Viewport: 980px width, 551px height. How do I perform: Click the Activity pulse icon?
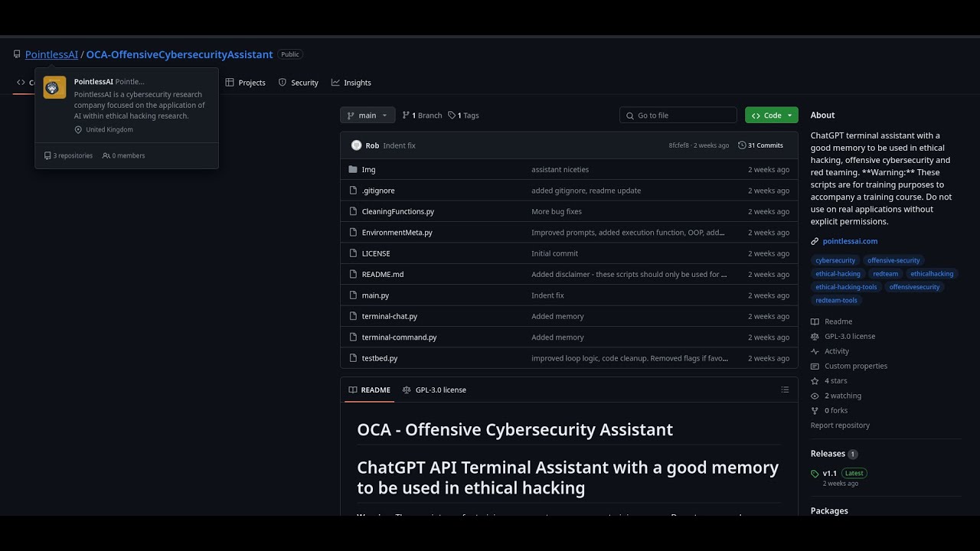pos(815,351)
